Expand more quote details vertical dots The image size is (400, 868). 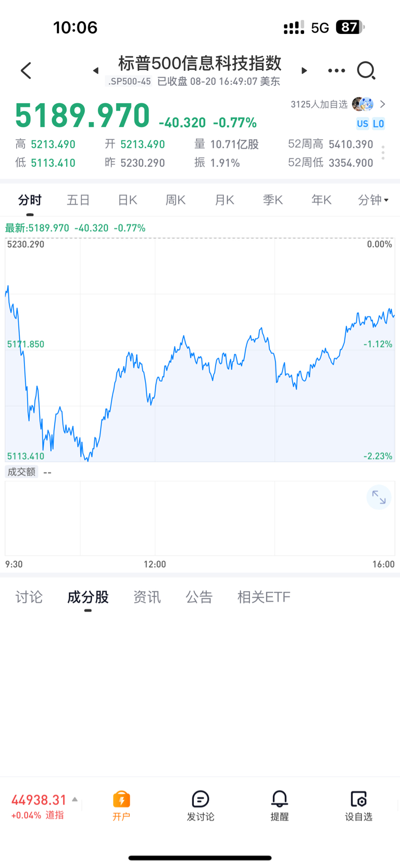[x=383, y=152]
